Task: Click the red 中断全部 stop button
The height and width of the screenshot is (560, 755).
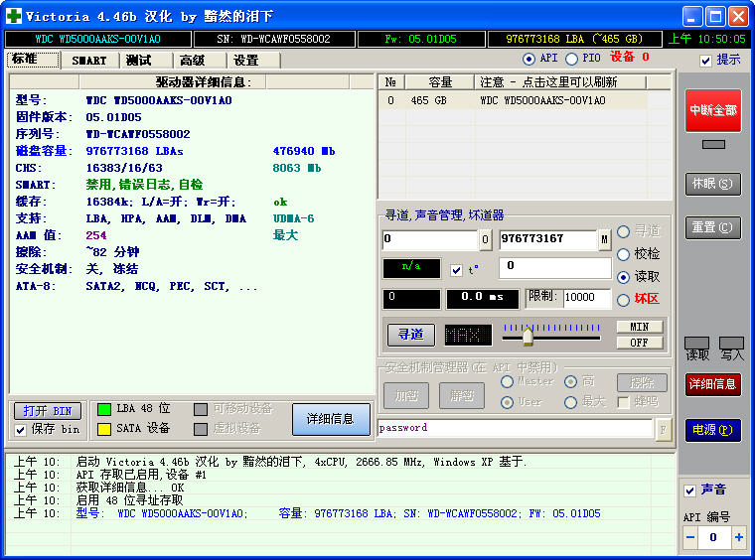Action: (712, 110)
